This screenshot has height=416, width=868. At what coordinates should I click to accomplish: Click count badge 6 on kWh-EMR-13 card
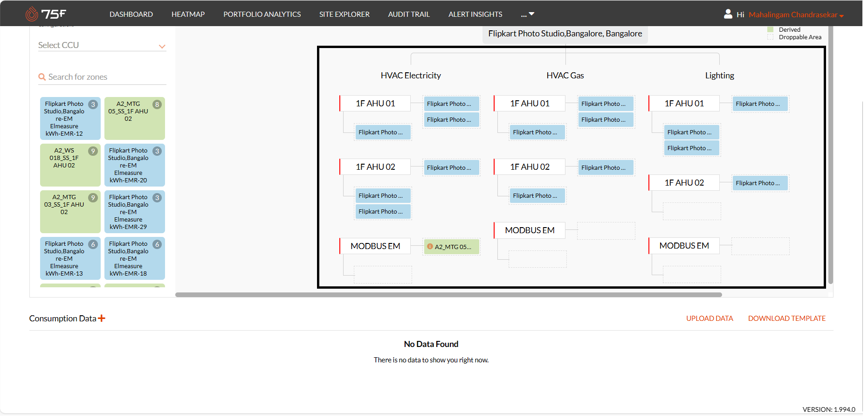tap(93, 244)
